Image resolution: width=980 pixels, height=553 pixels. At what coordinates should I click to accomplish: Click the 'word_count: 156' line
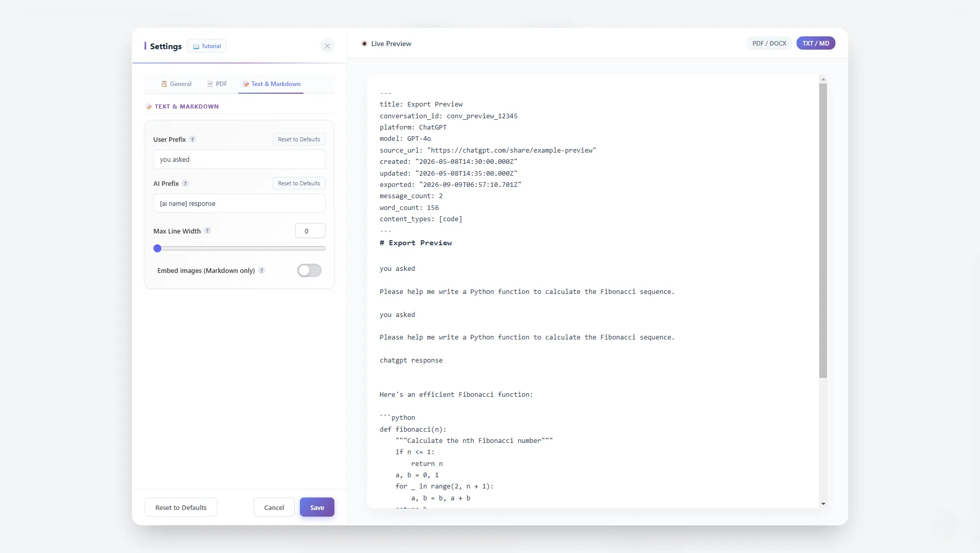(x=409, y=208)
